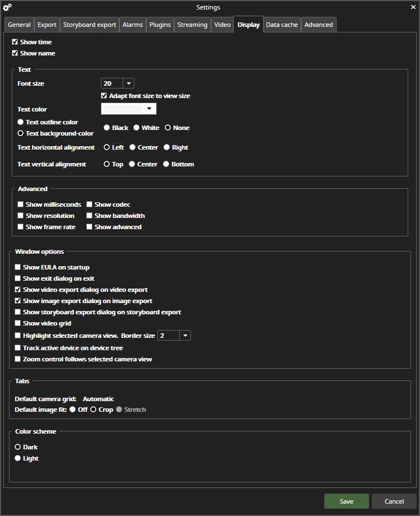This screenshot has height=516, width=420.
Task: Open the Storyboard export tab
Action: (90, 25)
